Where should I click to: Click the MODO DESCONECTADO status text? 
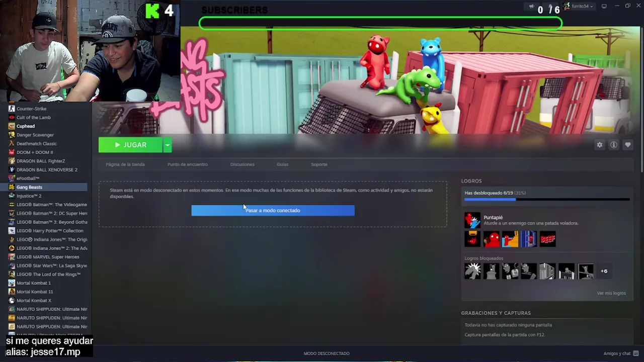[x=327, y=353]
